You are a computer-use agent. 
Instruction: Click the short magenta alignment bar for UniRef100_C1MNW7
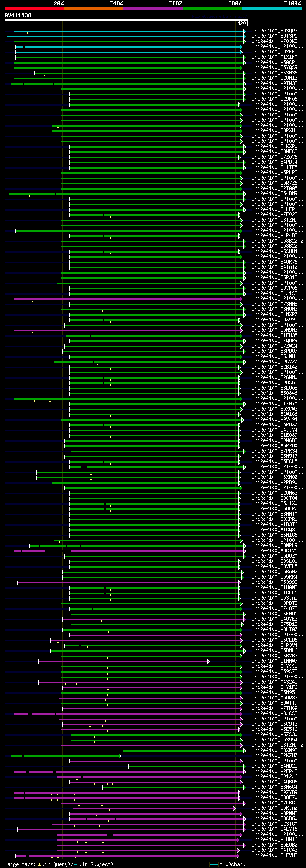(124, 661)
